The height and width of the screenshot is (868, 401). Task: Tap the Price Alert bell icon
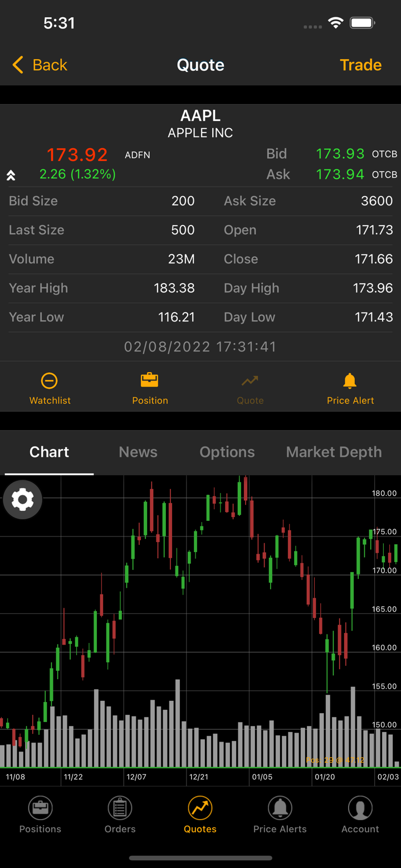pos(350,381)
